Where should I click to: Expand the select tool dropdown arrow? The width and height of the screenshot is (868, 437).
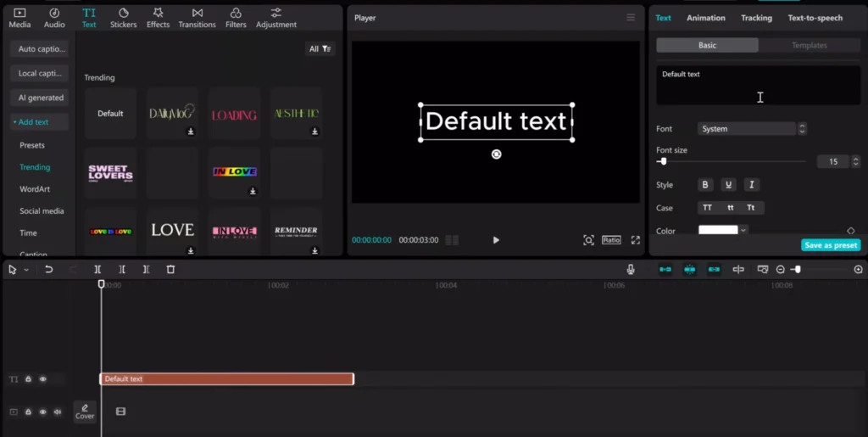(x=26, y=270)
